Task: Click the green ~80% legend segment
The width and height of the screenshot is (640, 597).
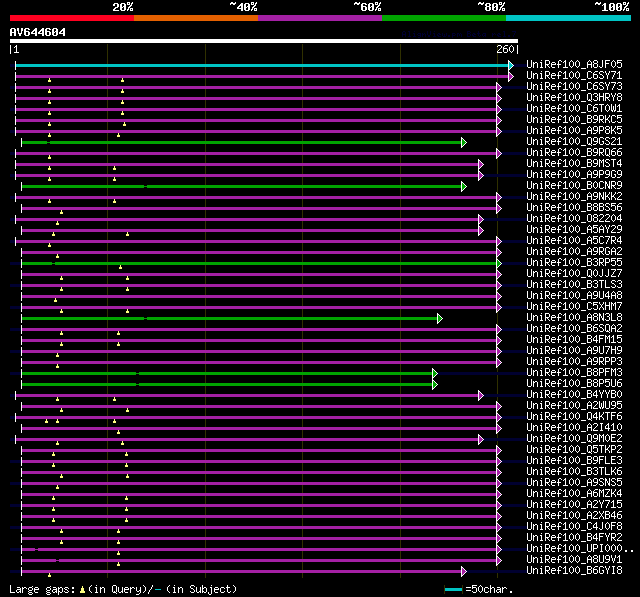Action: point(444,18)
